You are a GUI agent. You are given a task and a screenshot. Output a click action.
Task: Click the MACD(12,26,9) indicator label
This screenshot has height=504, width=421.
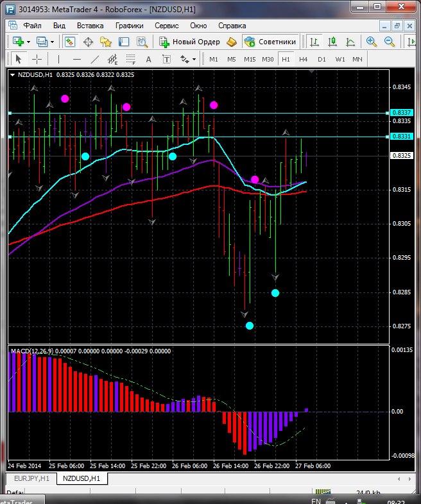click(x=32, y=351)
